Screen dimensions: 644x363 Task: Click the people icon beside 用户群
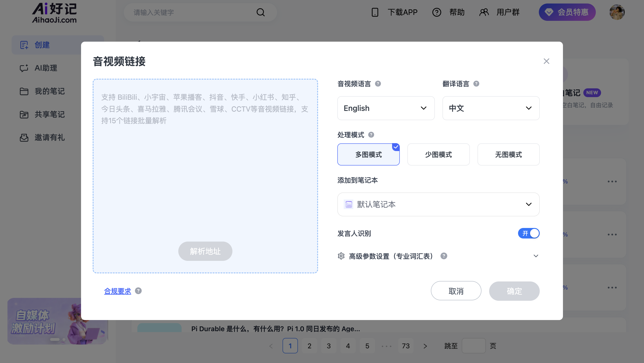point(484,12)
